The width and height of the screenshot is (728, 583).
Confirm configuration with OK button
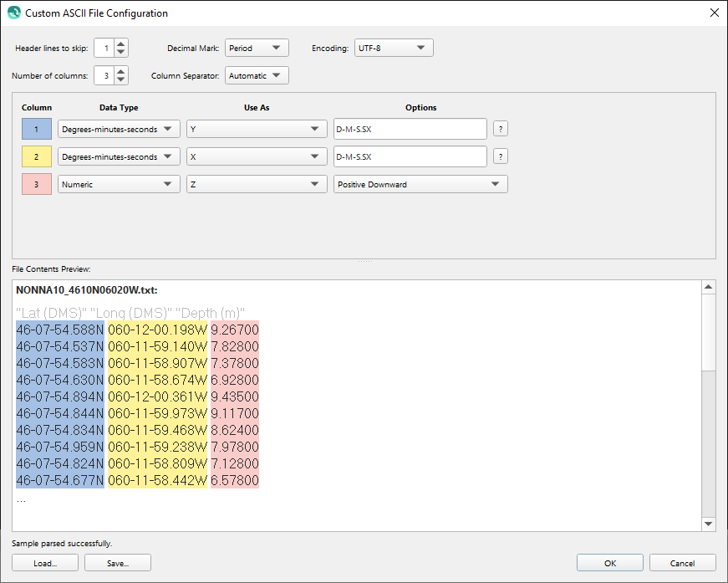pos(610,563)
